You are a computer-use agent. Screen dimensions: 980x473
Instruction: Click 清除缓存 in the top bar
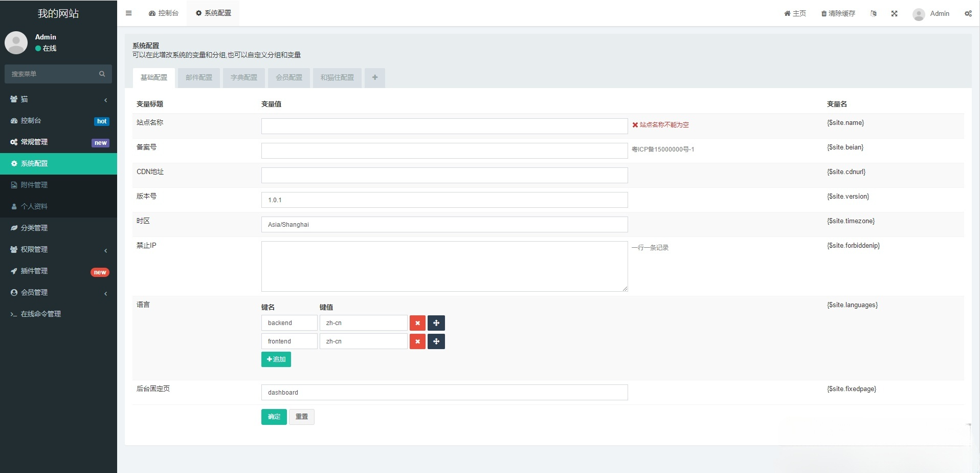pos(838,14)
